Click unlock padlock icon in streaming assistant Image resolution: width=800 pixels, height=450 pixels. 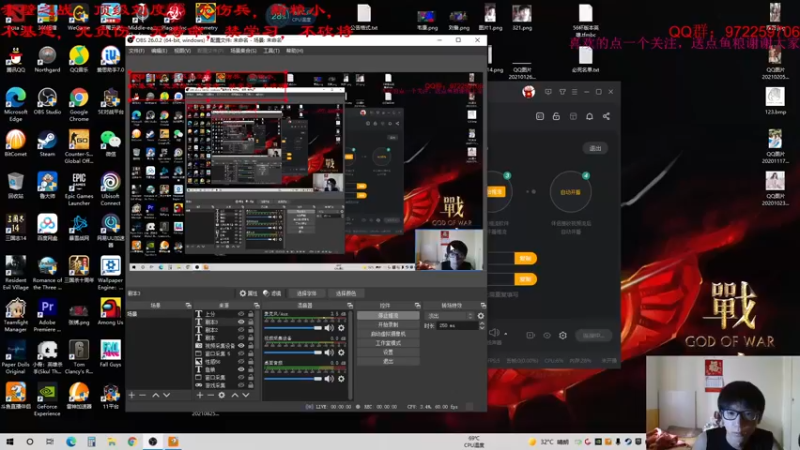(x=556, y=116)
